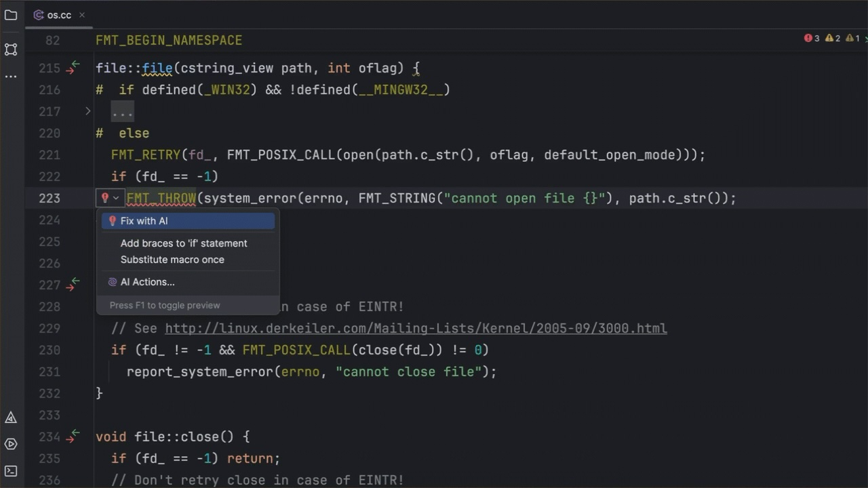Open the 'AI Actions...' submenu
Image resolution: width=868 pixels, height=488 pixels.
(147, 282)
